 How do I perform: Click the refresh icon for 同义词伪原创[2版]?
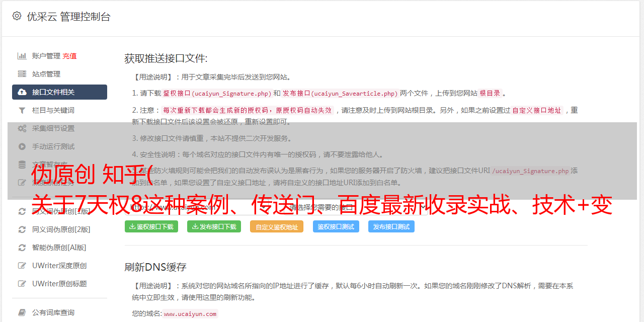(22, 229)
